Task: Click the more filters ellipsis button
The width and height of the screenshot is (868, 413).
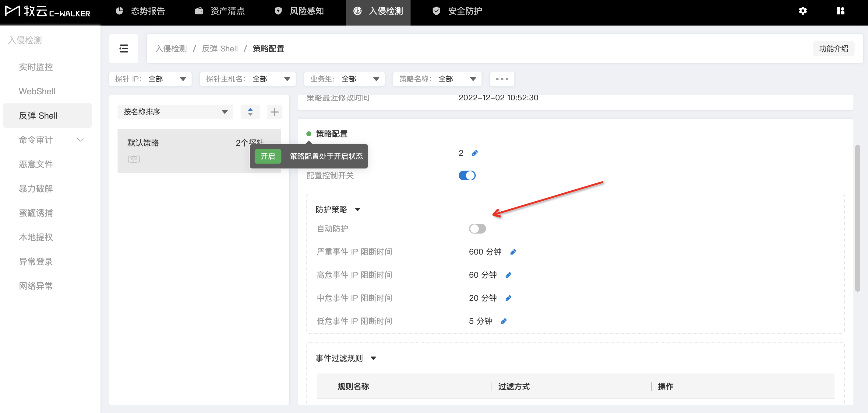Action: pos(502,79)
